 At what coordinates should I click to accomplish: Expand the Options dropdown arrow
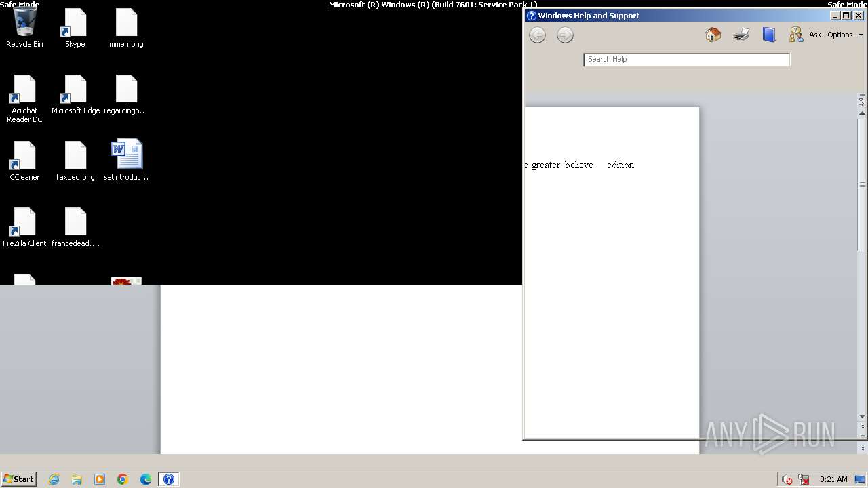pos(861,35)
